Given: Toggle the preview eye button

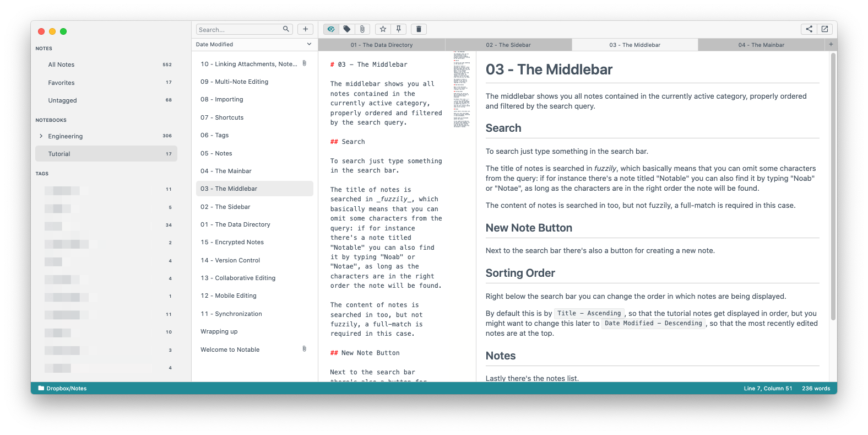Looking at the screenshot, I should click(x=330, y=29).
